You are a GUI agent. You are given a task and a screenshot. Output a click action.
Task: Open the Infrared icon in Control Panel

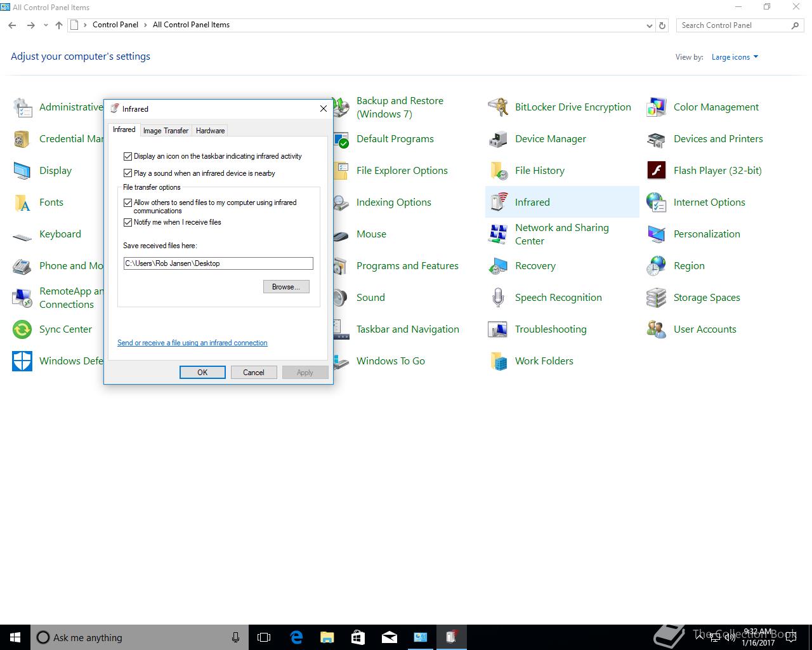(499, 202)
